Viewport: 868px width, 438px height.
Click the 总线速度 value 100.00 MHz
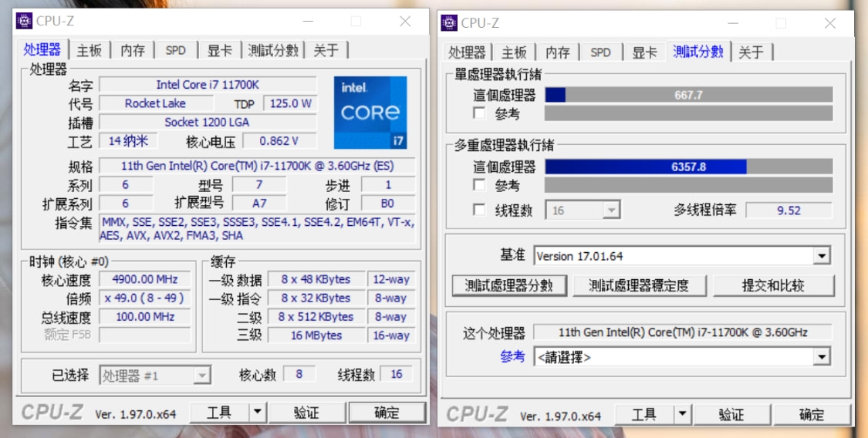[x=145, y=317]
